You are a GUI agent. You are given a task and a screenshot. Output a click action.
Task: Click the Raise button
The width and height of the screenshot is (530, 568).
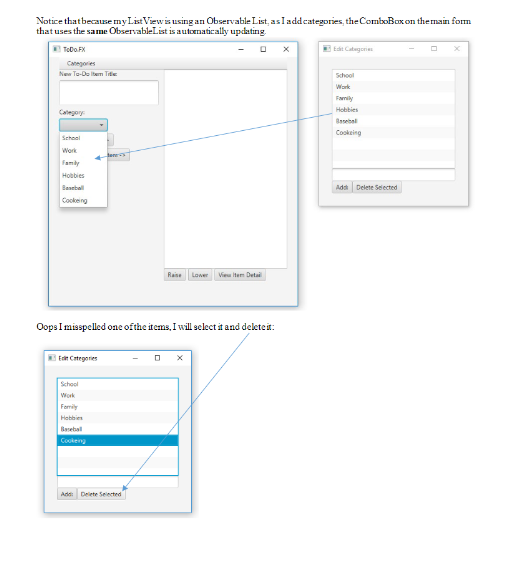point(175,275)
